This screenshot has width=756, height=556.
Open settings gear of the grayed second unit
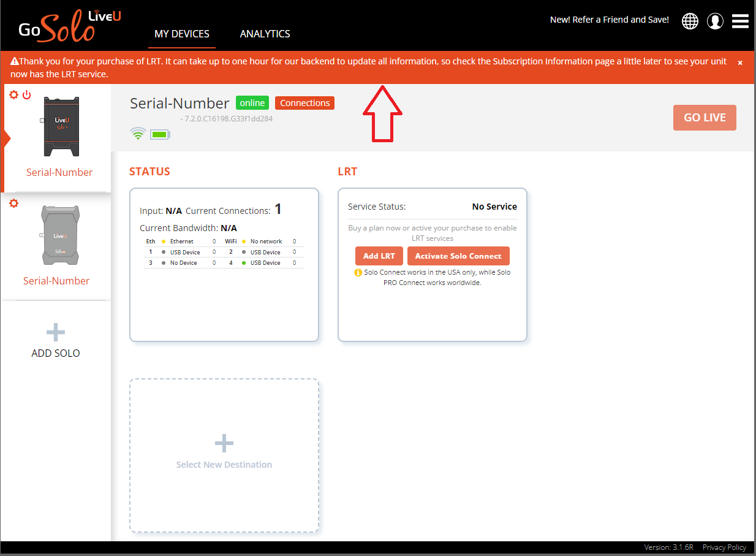tap(13, 204)
